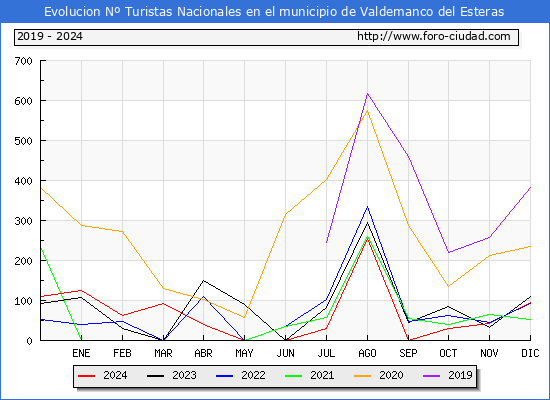Click the blue 2022 legend line swatch
The image size is (550, 400).
(x=224, y=376)
